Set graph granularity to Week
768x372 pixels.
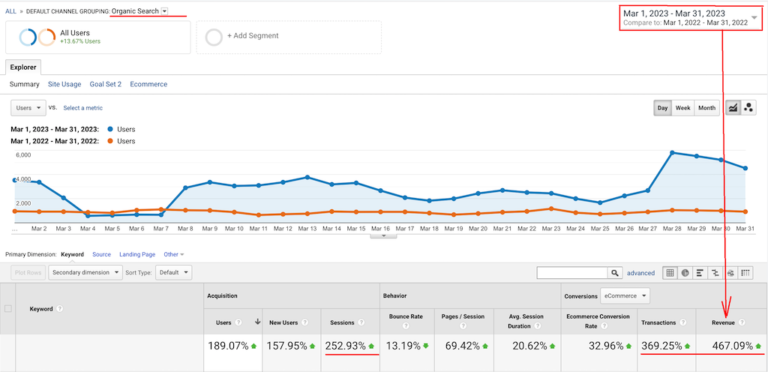[683, 108]
